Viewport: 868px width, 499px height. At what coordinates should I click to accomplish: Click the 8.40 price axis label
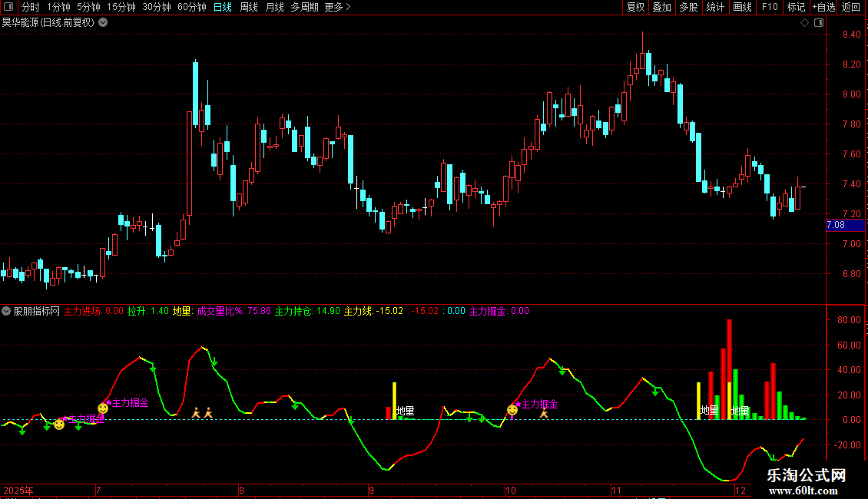851,35
